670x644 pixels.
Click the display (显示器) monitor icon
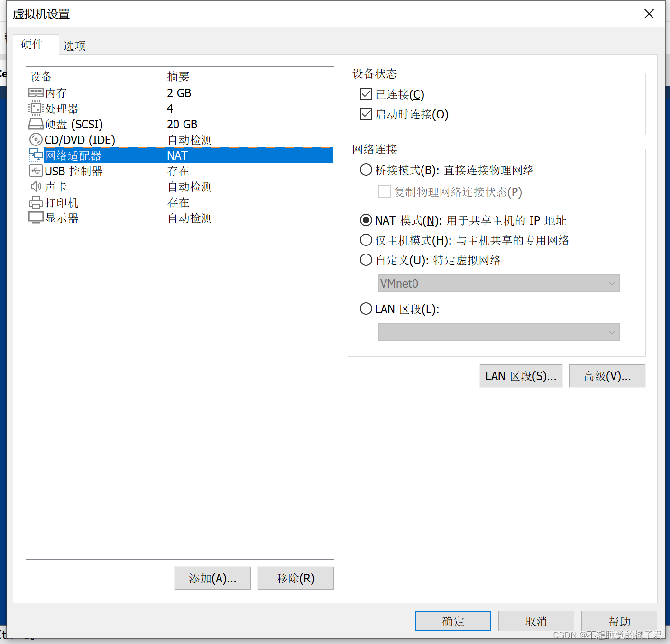(x=36, y=218)
